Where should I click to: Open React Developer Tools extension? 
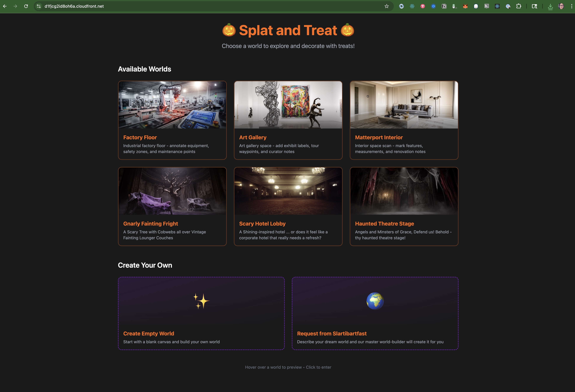tap(497, 6)
